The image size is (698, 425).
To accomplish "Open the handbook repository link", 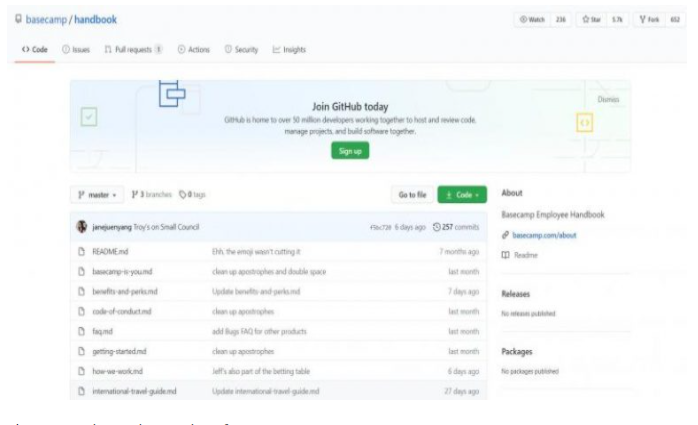I will click(x=95, y=20).
